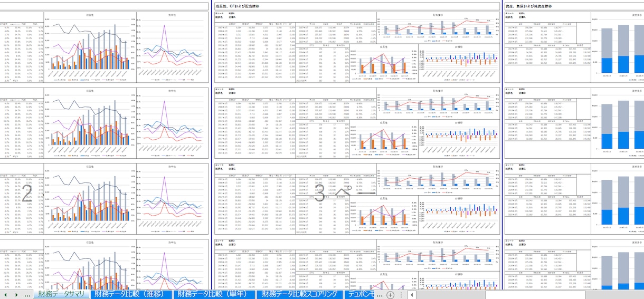This screenshot has height=299, width=644.
Task: Click the next sheet navigation arrow
Action: point(16,294)
